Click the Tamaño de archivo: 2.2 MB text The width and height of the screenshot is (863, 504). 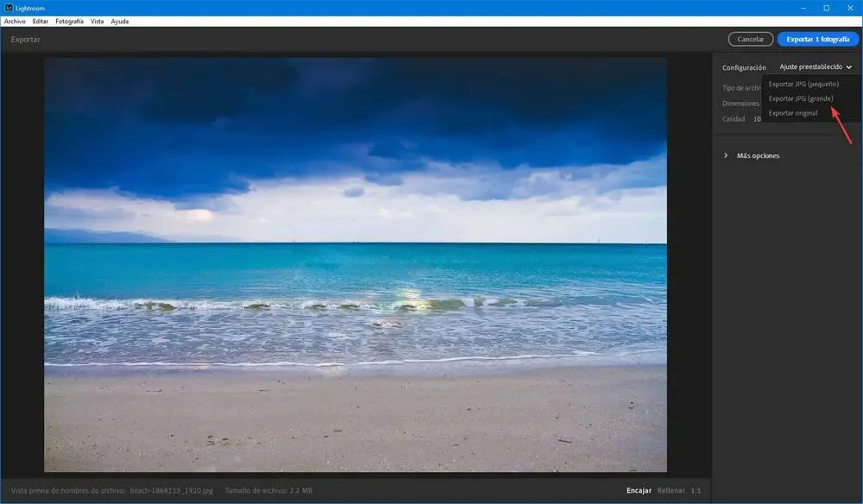point(268,490)
